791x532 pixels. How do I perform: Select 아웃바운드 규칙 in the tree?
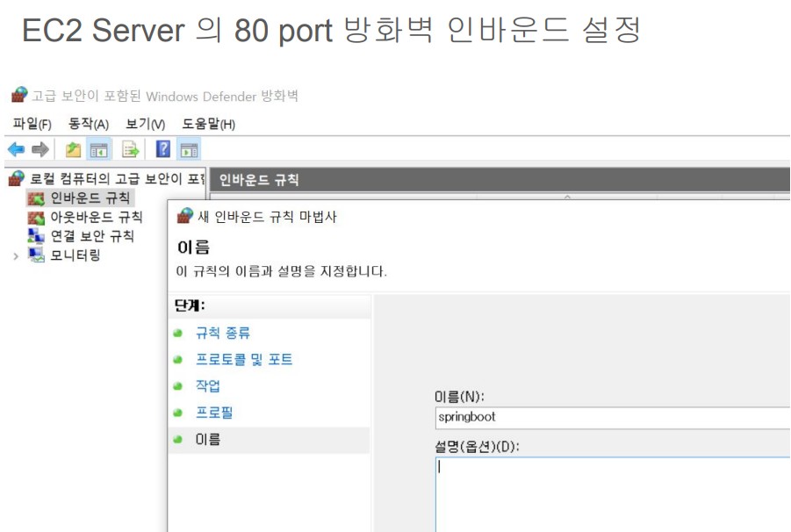click(x=97, y=217)
